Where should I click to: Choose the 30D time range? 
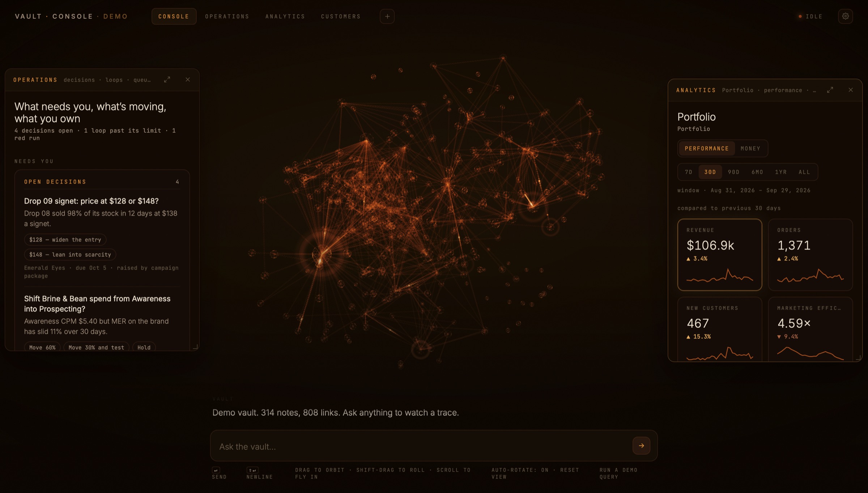pyautogui.click(x=710, y=172)
